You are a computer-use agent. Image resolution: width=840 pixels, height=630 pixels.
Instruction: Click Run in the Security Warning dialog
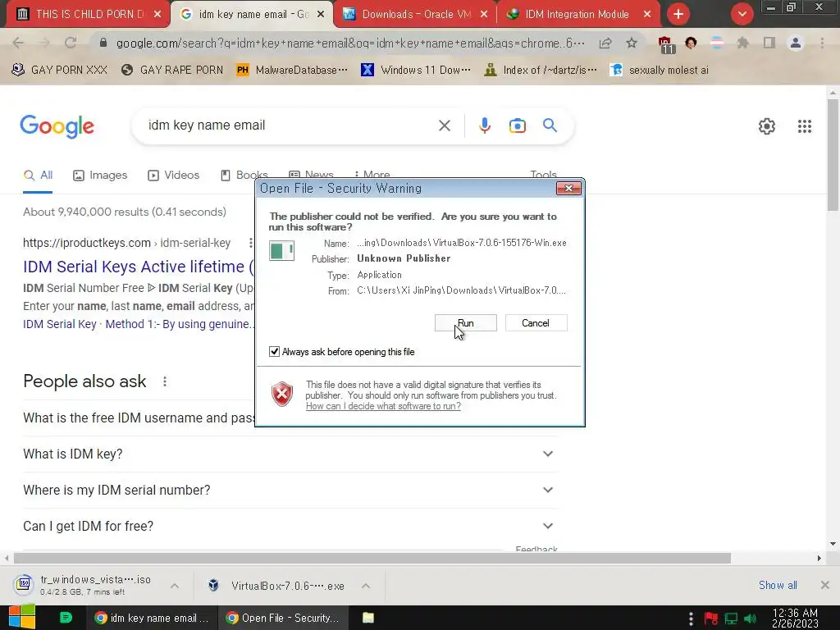click(x=466, y=323)
